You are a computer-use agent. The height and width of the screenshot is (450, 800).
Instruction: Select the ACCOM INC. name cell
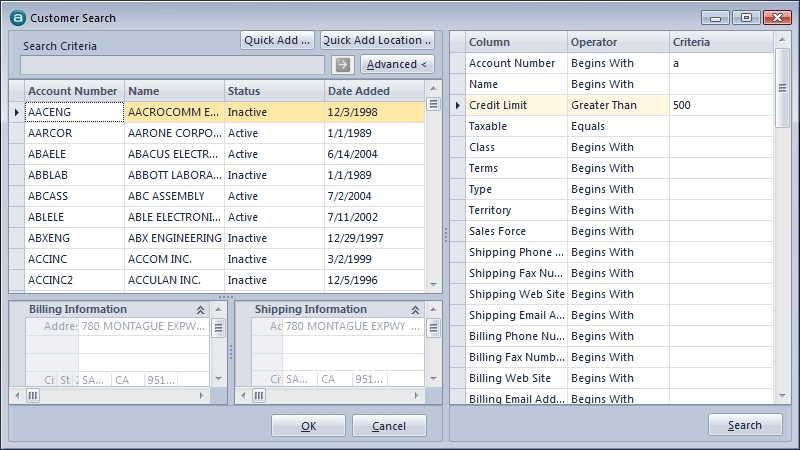tap(174, 259)
